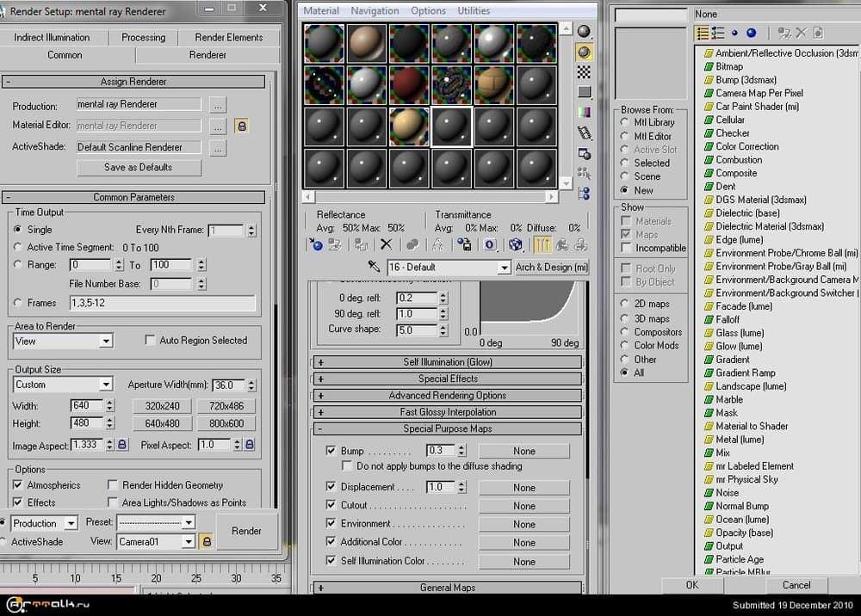
Task: Enable Auto Region Selected checkbox
Action: point(149,340)
